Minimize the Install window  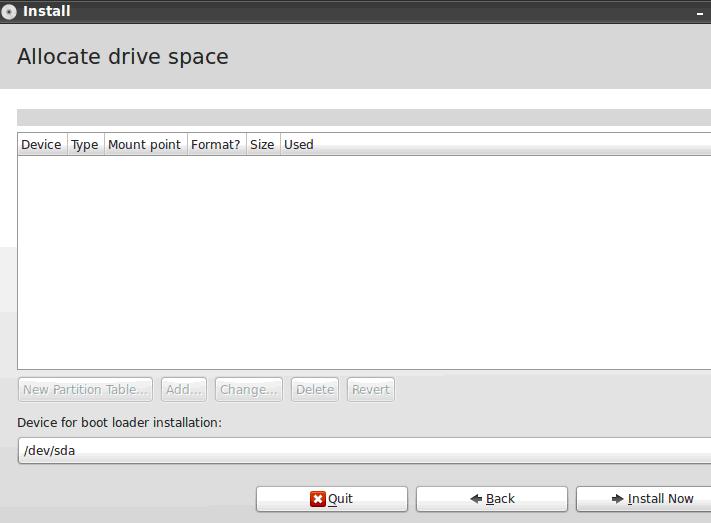click(699, 13)
